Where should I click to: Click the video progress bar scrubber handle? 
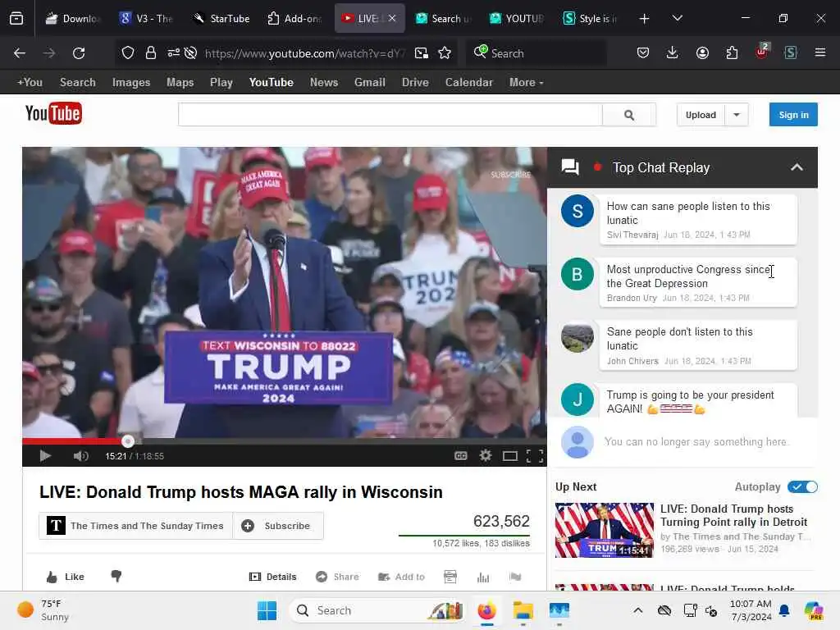(x=127, y=441)
